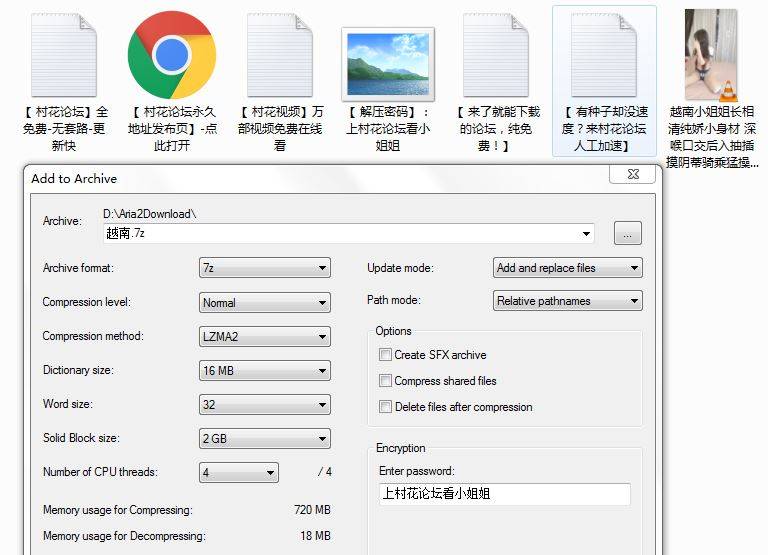Enable the Create SFX archive checkbox
768x555 pixels.
pos(386,355)
